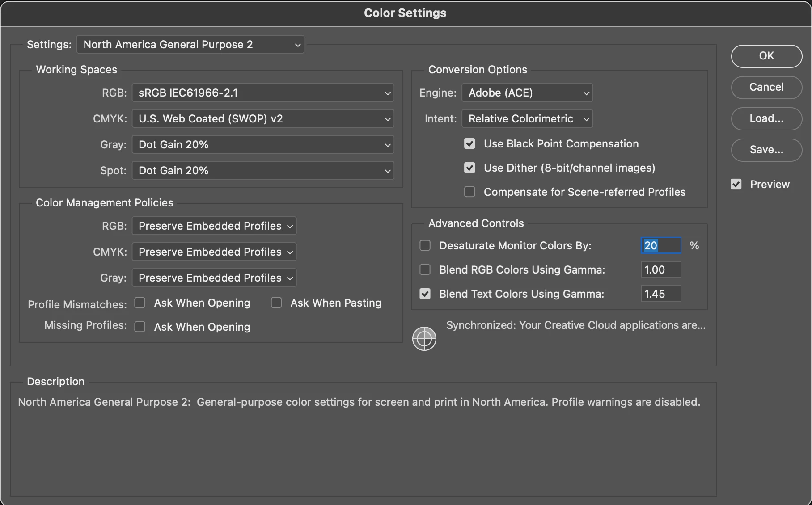
Task: Uncheck Use Dither for 8-bit images
Action: click(469, 168)
